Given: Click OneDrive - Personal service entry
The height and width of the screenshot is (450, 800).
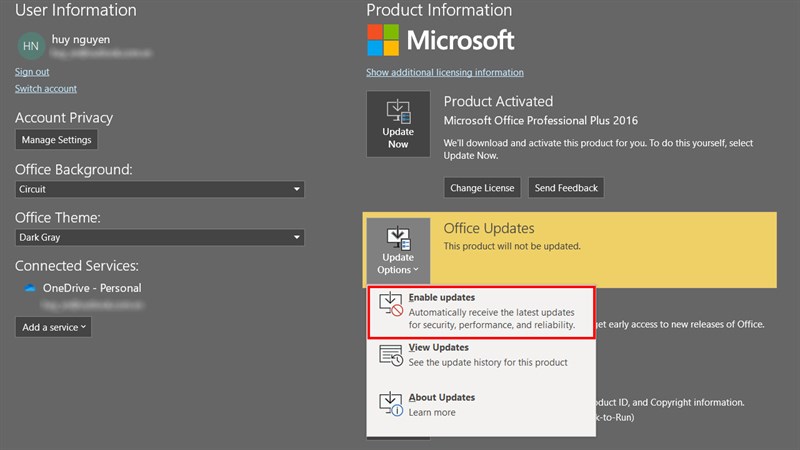Looking at the screenshot, I should (92, 288).
